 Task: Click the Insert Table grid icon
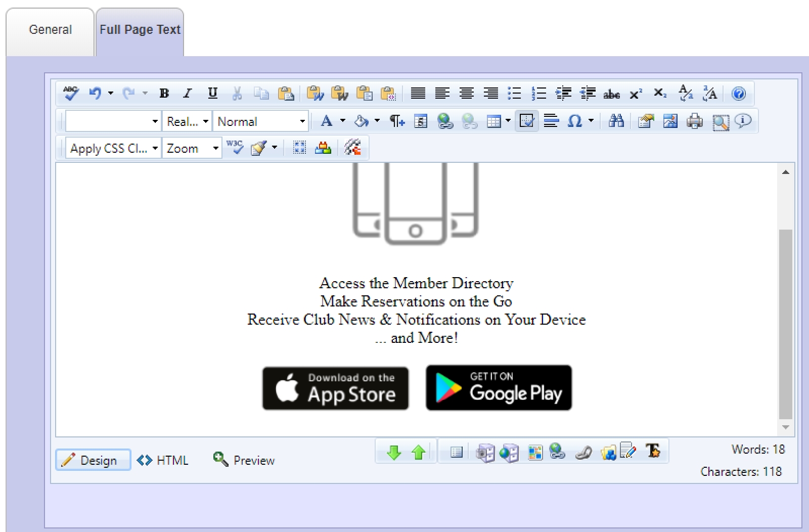point(493,121)
